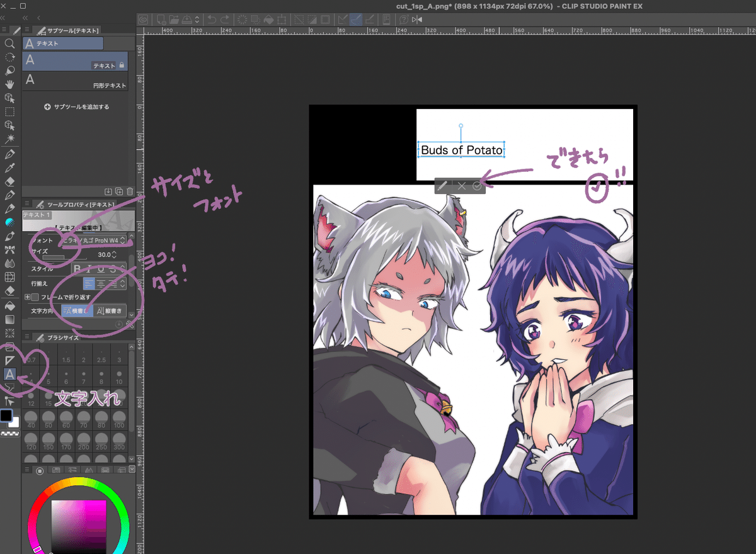Click the main color black swatch
This screenshot has height=554, width=756.
pyautogui.click(x=6, y=416)
